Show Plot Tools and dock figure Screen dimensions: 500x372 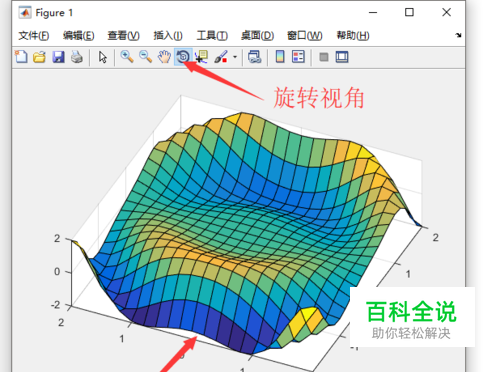click(342, 57)
